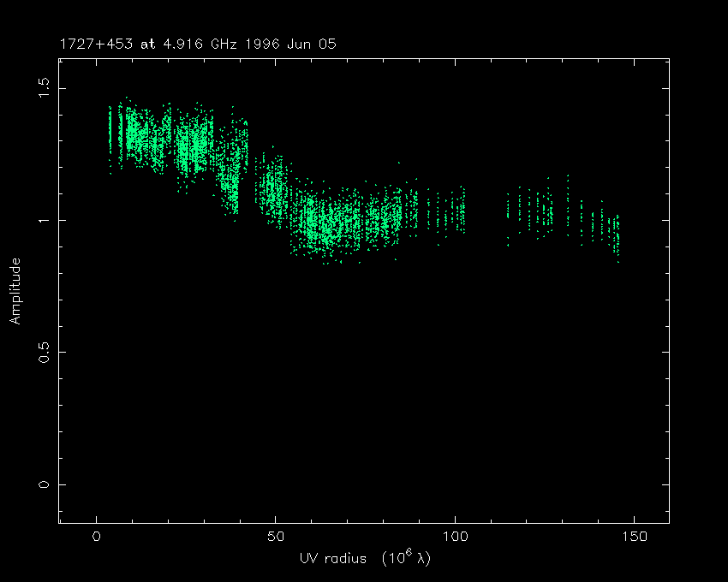Click the y-axis tick label "0"

coord(45,484)
